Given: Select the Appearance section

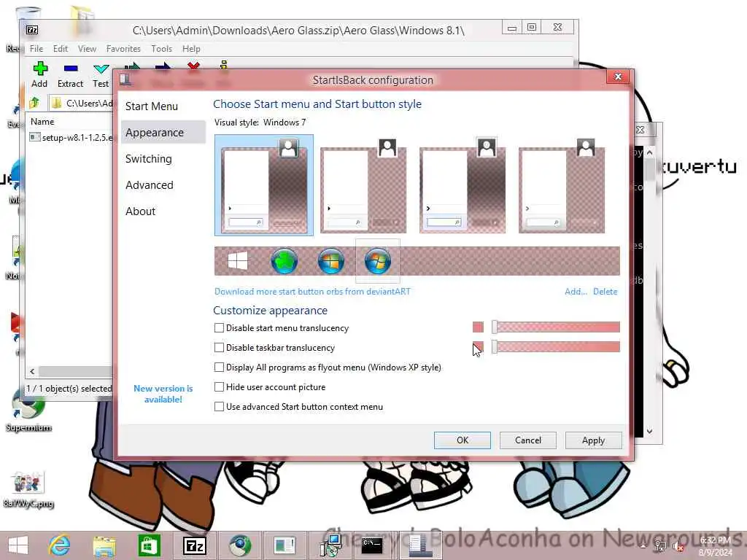Looking at the screenshot, I should [163, 133].
